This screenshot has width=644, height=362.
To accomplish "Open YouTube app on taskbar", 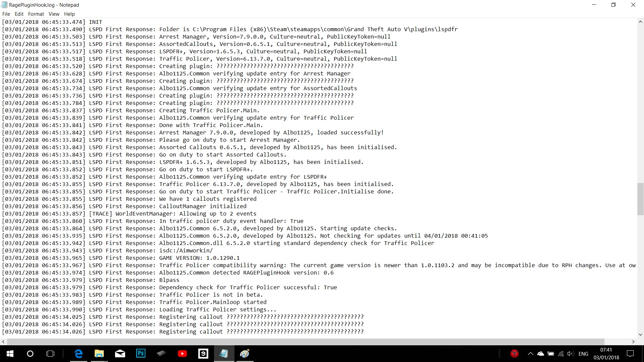I will point(182,354).
